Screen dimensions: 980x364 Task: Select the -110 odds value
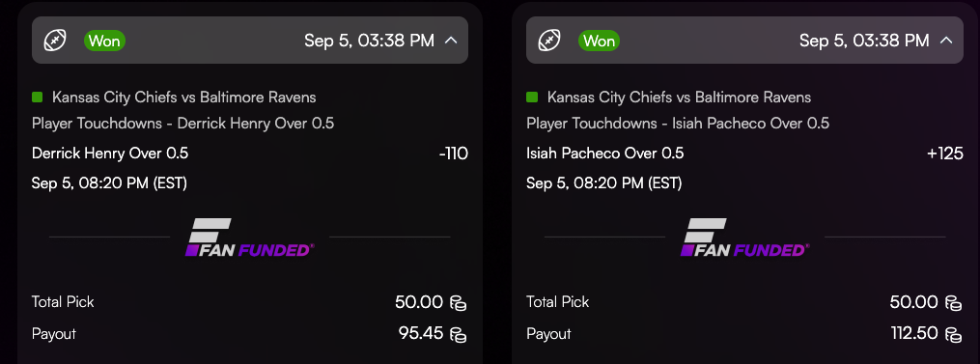(453, 154)
